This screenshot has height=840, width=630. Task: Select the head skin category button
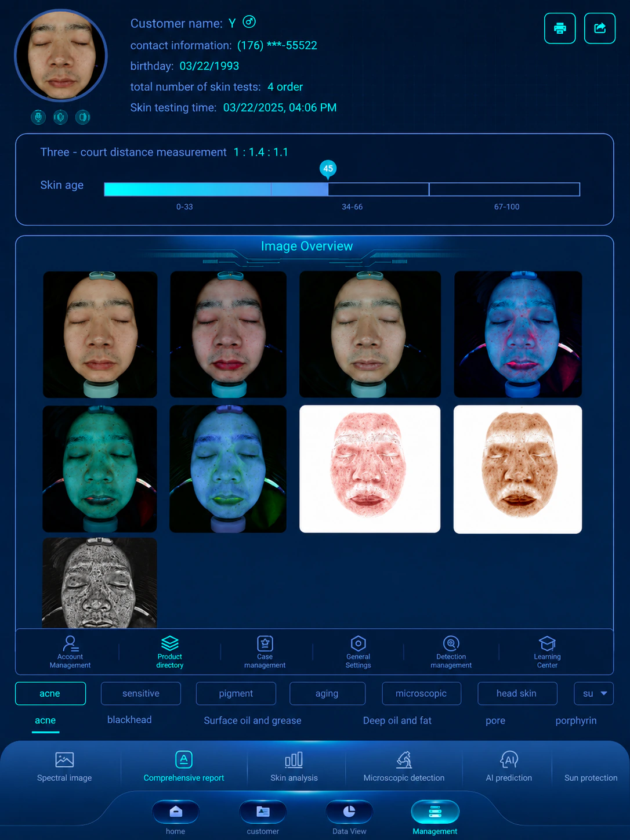click(x=517, y=693)
